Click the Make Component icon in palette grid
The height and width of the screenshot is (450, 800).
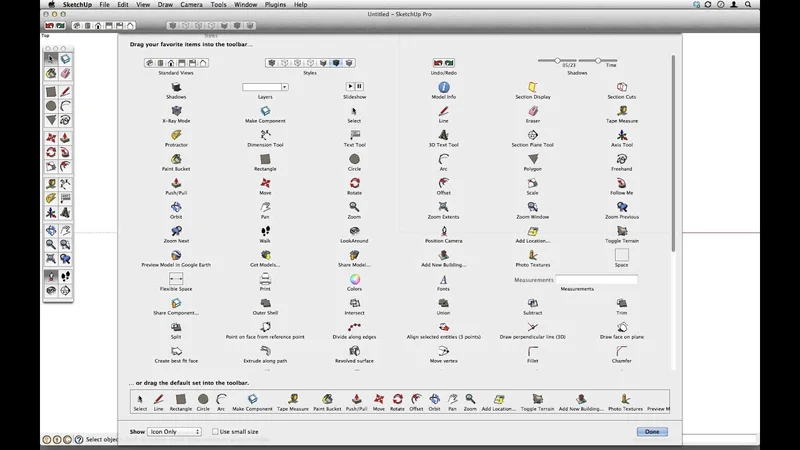(x=265, y=111)
